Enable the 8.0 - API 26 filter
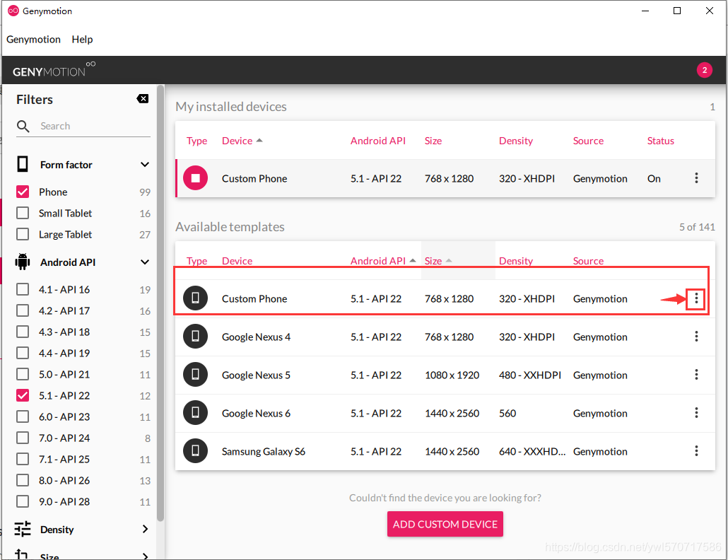728x560 pixels. coord(23,480)
